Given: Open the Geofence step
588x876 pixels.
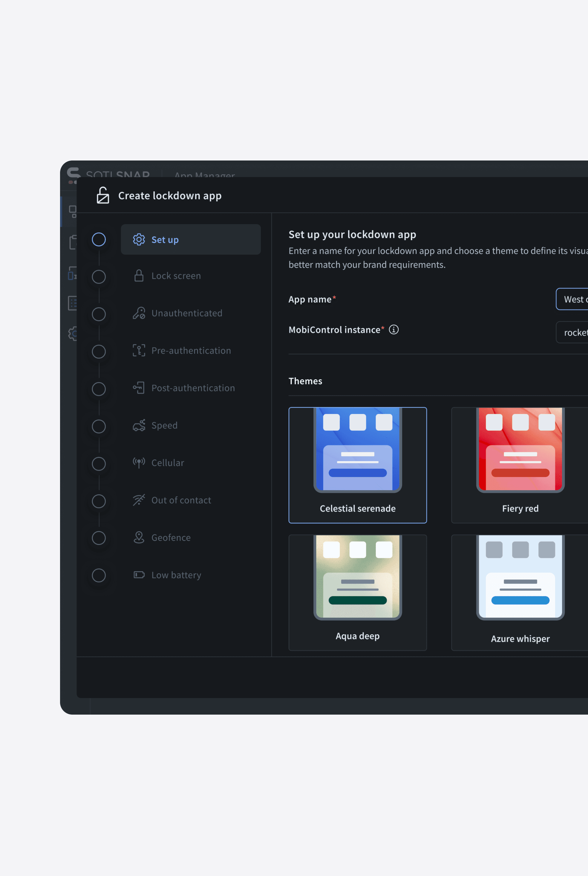Looking at the screenshot, I should pyautogui.click(x=171, y=537).
